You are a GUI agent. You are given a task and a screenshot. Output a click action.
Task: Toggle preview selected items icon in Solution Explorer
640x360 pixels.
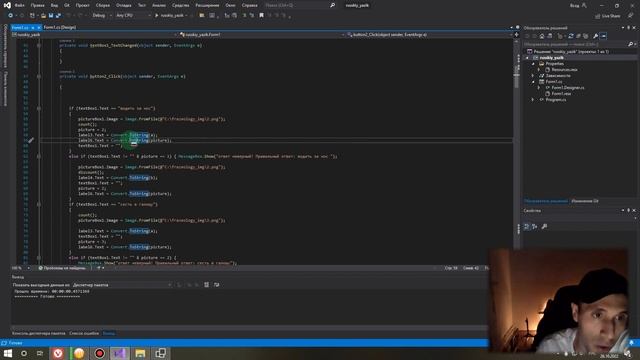tap(603, 36)
